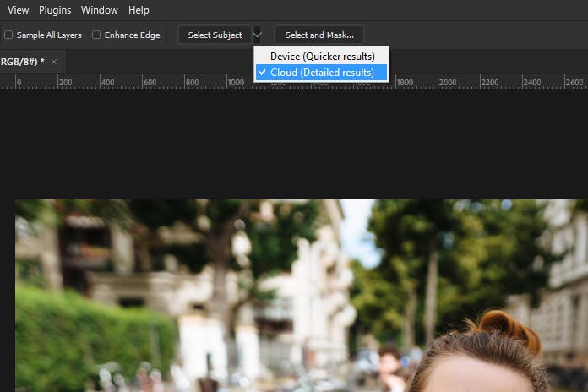The image size is (588, 392).
Task: Open Select and Mask workspace
Action: click(x=319, y=35)
